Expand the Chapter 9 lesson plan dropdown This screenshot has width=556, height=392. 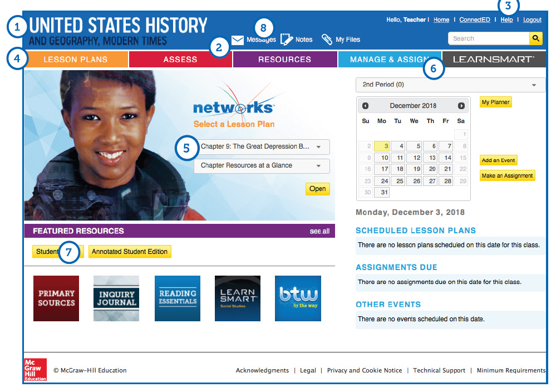262,146
